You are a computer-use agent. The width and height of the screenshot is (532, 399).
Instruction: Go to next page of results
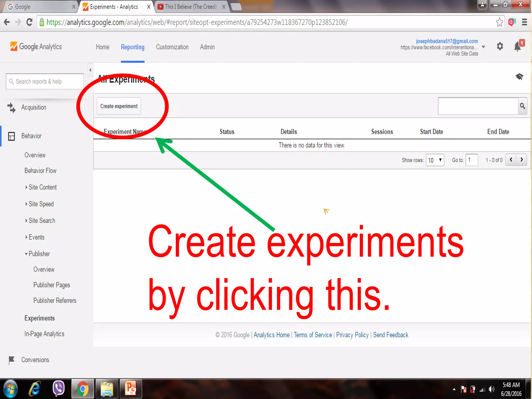click(x=522, y=160)
